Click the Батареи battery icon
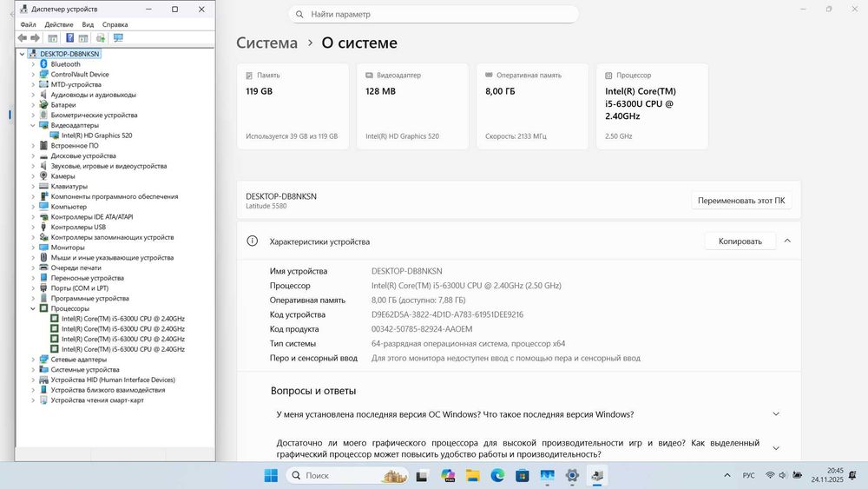 pos(43,105)
